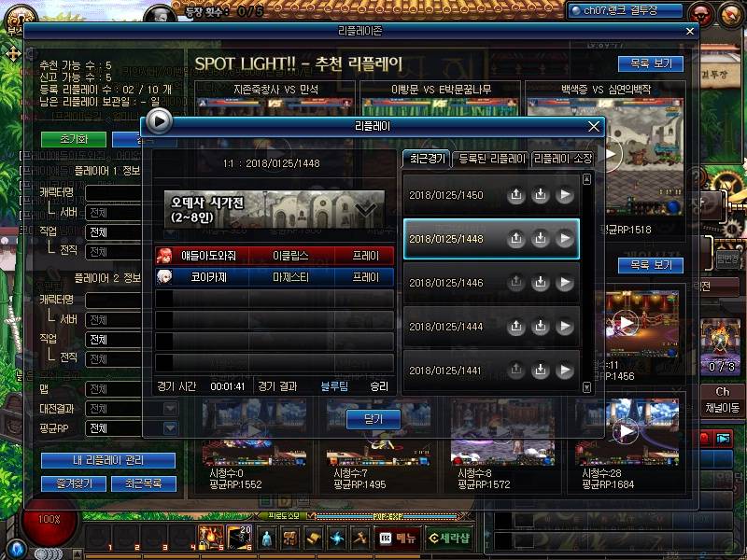Open the 세라샵 shop
Image resolution: width=747 pixels, height=560 pixels.
(x=449, y=538)
